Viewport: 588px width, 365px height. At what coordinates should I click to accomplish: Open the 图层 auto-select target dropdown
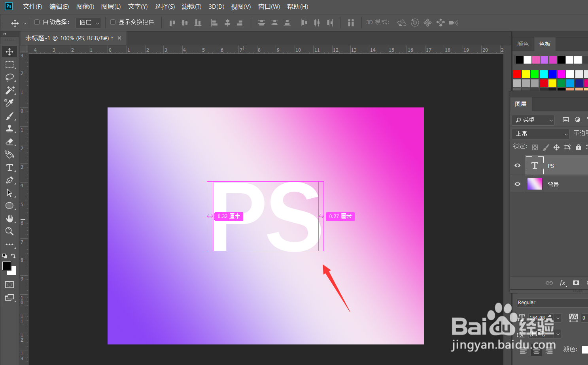pos(89,23)
